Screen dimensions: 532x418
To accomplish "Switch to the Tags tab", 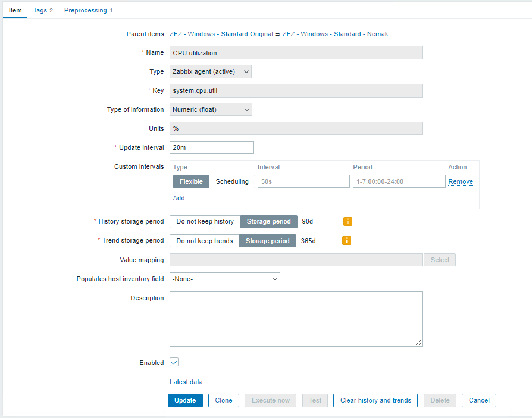I will [43, 10].
